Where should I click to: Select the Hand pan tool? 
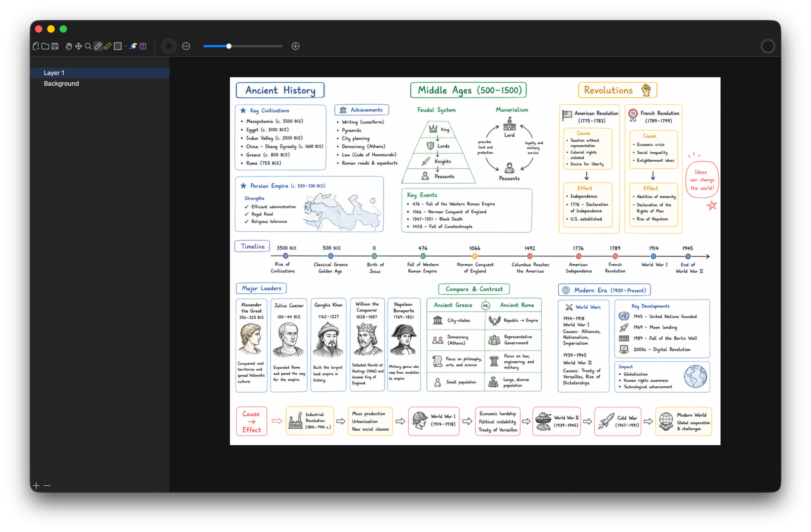point(69,46)
